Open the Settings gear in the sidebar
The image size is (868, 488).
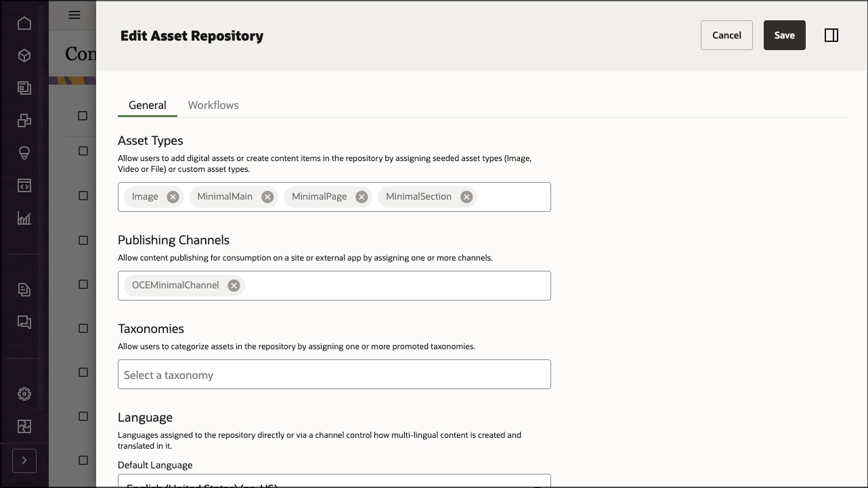[24, 394]
